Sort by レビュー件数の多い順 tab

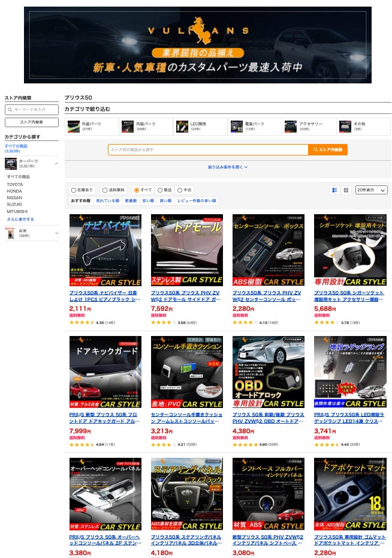click(x=196, y=201)
